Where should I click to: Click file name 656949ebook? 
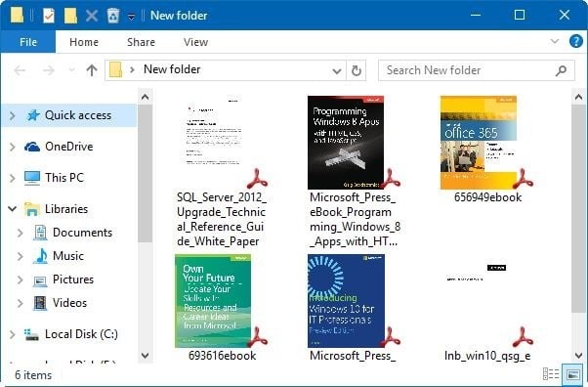(487, 197)
